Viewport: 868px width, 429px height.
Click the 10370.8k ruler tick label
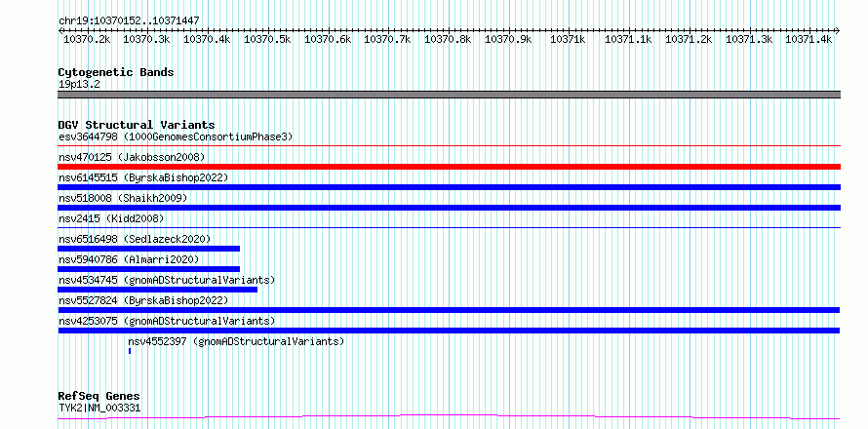click(x=448, y=39)
